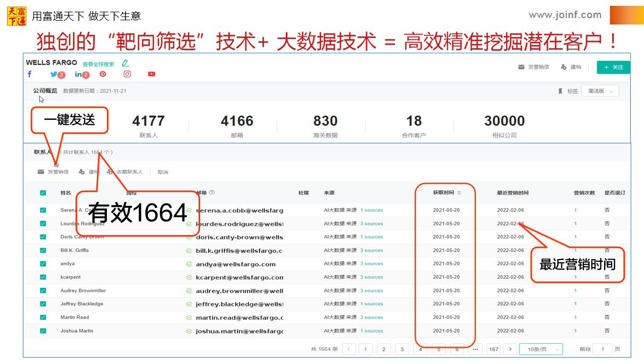Uncheck the Serena A. Cobb row checkbox
Screen dimensions: 644x364
pyautogui.click(x=43, y=210)
